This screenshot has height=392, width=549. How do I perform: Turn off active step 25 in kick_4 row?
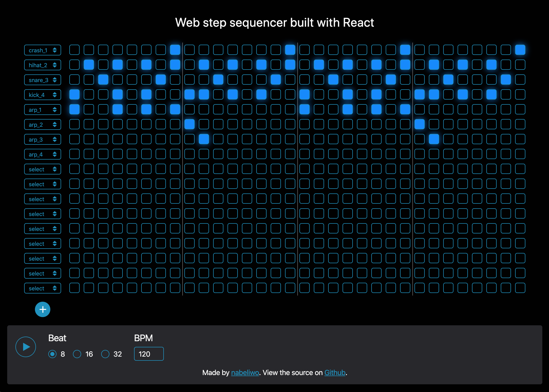click(420, 94)
